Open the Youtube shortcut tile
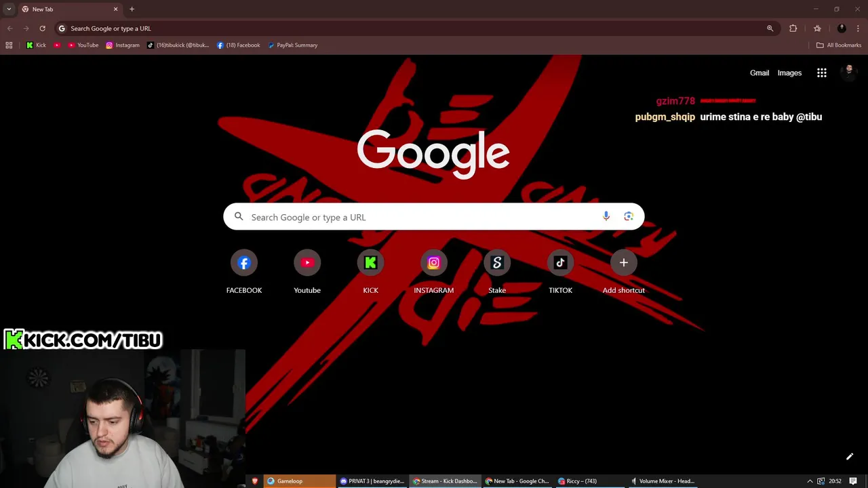This screenshot has height=488, width=868. tap(307, 271)
